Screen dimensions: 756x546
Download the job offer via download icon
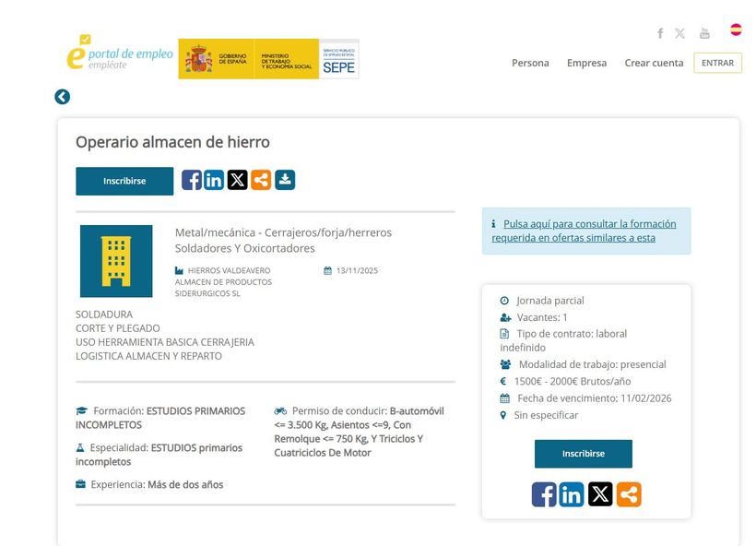coord(285,180)
